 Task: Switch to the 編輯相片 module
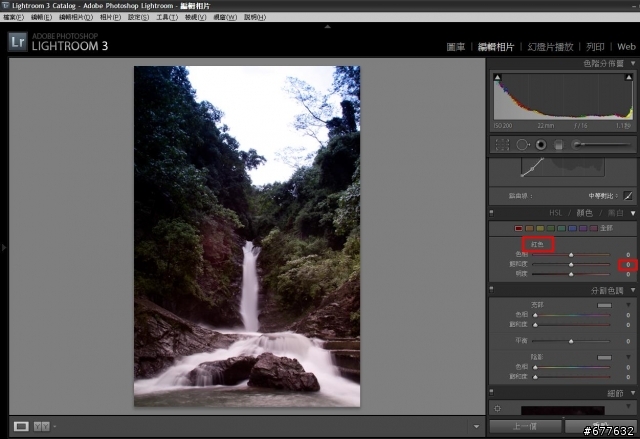pyautogui.click(x=496, y=47)
